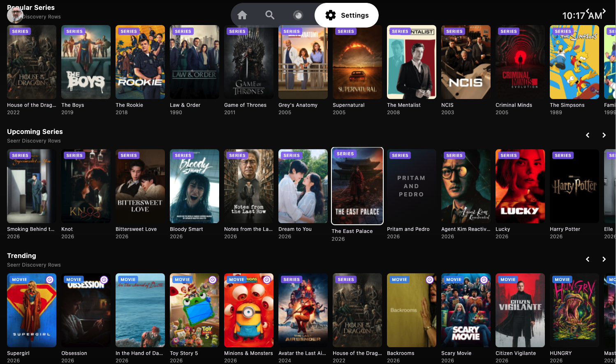Open the user profile avatar
This screenshot has width=616, height=364.
tap(15, 15)
